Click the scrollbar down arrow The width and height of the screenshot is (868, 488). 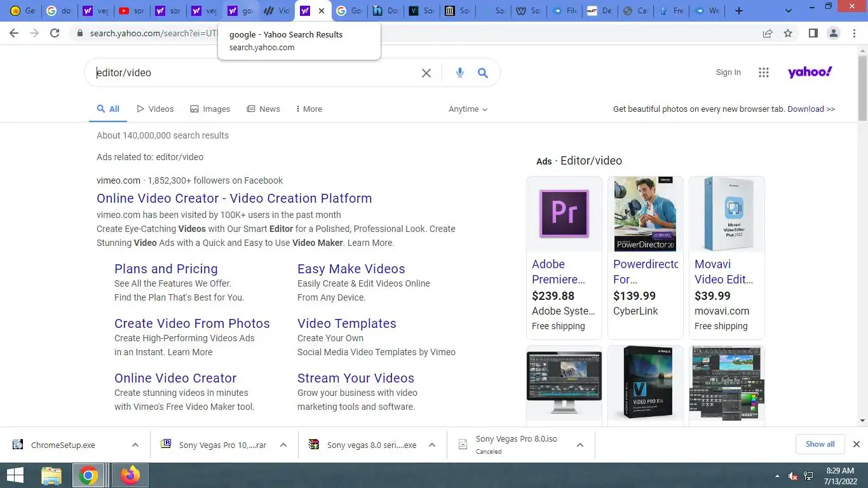point(862,421)
